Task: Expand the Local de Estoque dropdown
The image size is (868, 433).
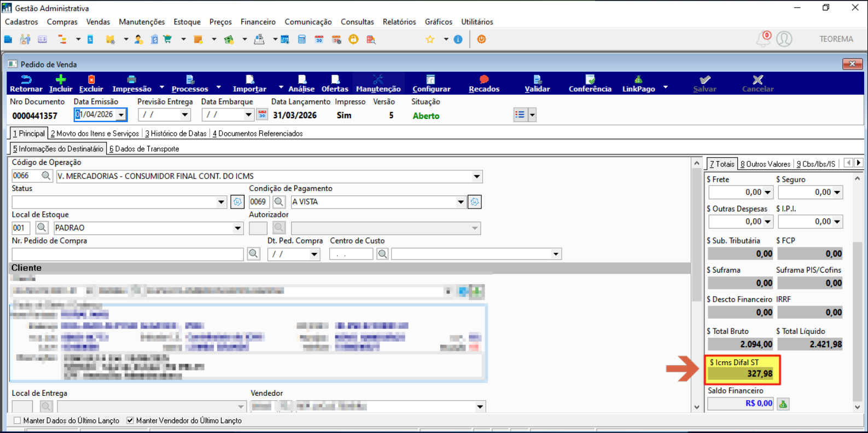Action: (238, 228)
